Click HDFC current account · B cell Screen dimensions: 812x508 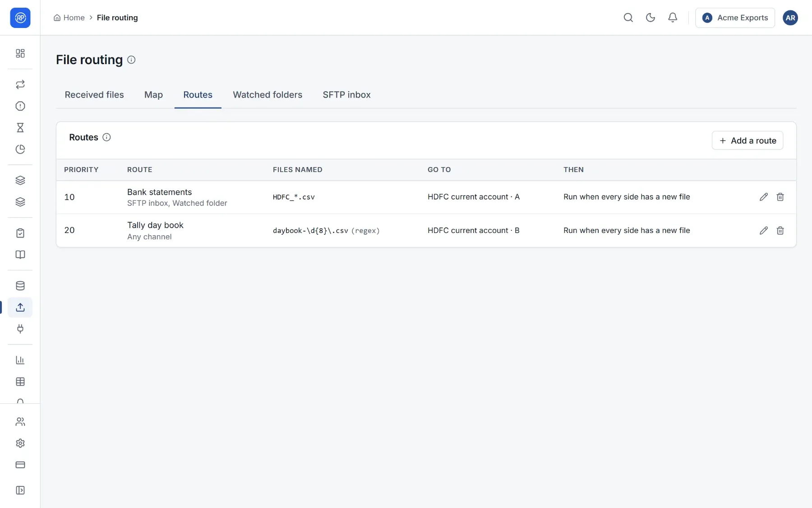473,230
